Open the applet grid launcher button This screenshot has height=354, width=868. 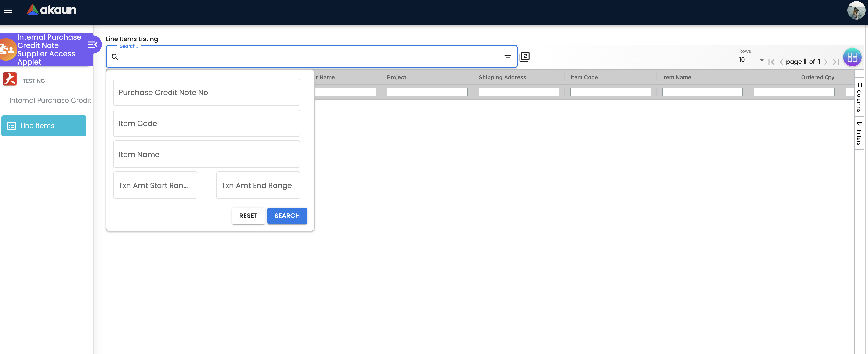(852, 57)
